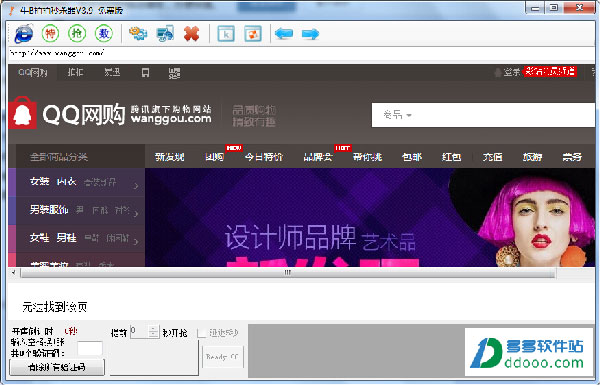Click the small square icon in site top bar

click(145, 72)
